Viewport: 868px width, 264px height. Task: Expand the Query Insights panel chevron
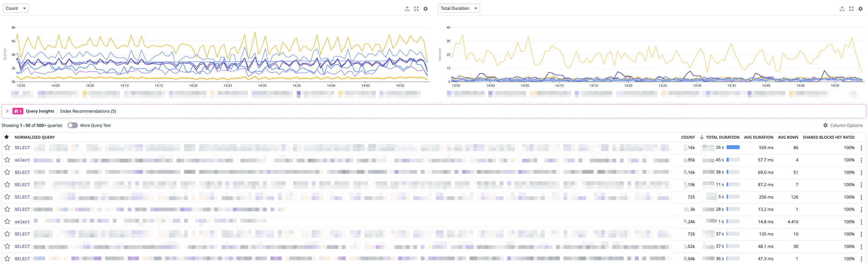7,111
